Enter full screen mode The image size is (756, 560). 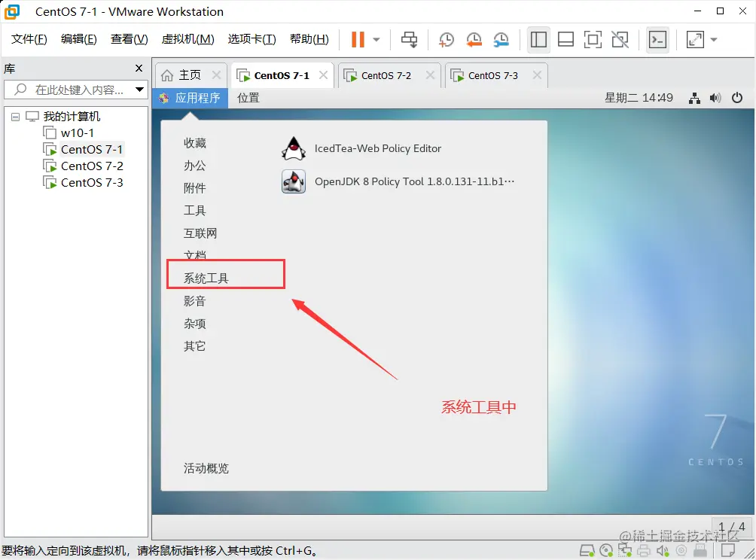pos(593,40)
